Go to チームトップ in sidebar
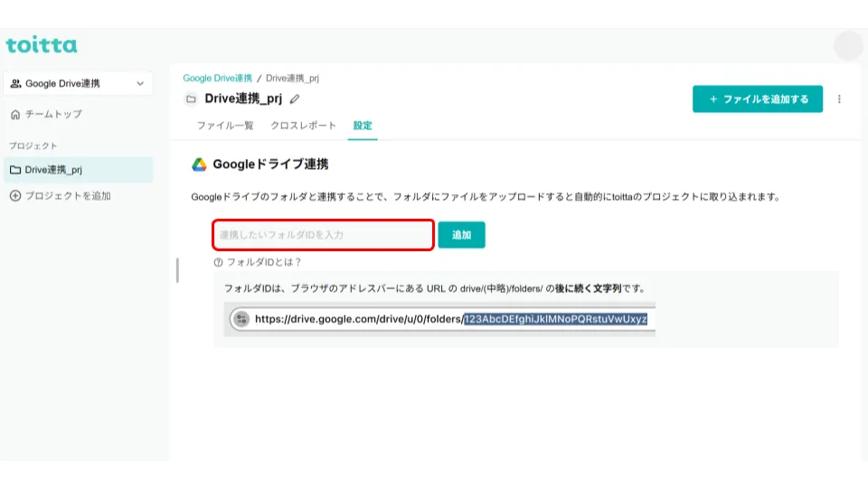The width and height of the screenshot is (868, 488). pos(46,114)
